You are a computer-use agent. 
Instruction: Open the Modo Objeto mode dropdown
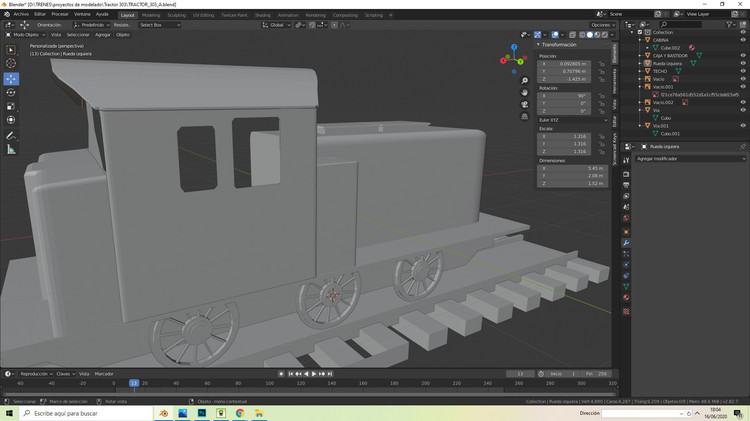(25, 35)
